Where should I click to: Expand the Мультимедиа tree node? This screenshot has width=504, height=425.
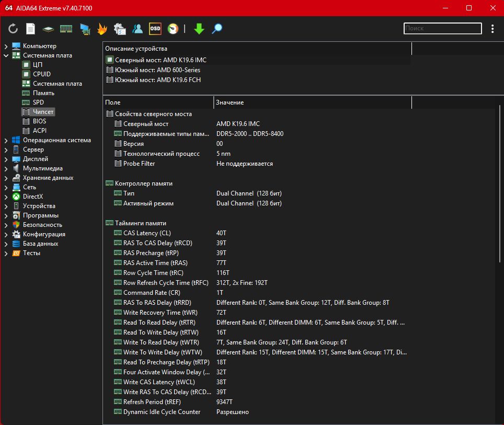coord(6,168)
